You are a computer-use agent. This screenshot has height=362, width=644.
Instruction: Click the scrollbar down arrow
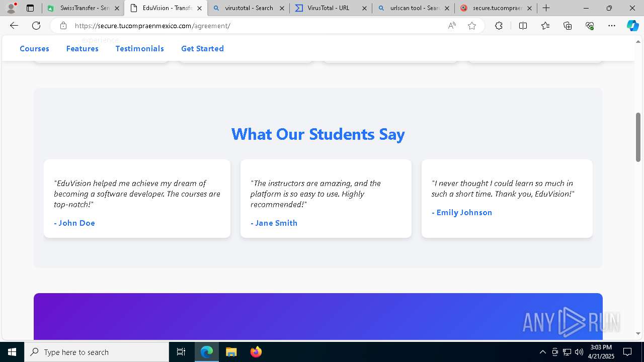pos(638,334)
